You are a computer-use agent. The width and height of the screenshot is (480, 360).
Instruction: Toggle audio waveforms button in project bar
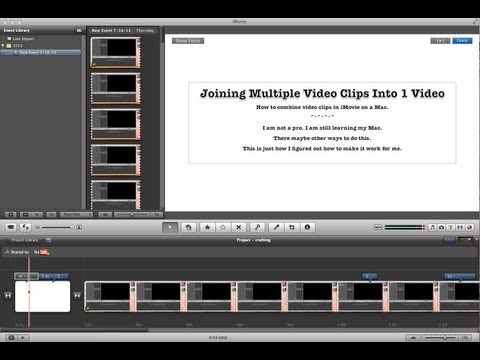(x=413, y=338)
